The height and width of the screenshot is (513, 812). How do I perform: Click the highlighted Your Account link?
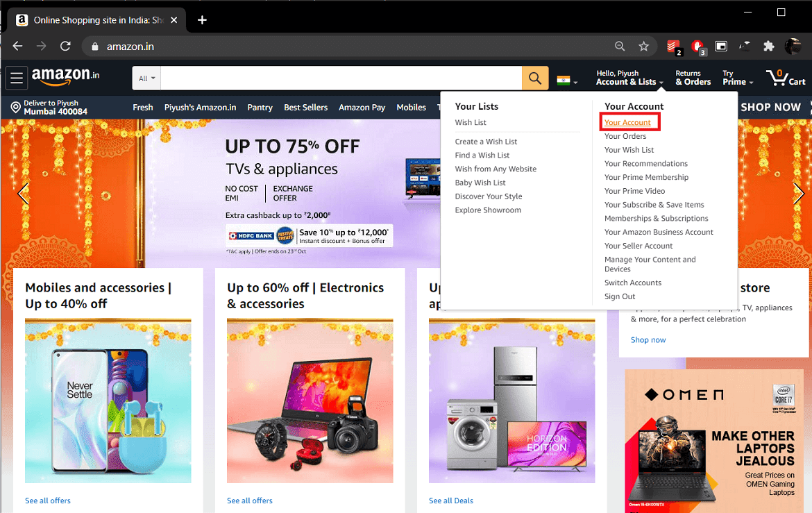[x=629, y=121]
